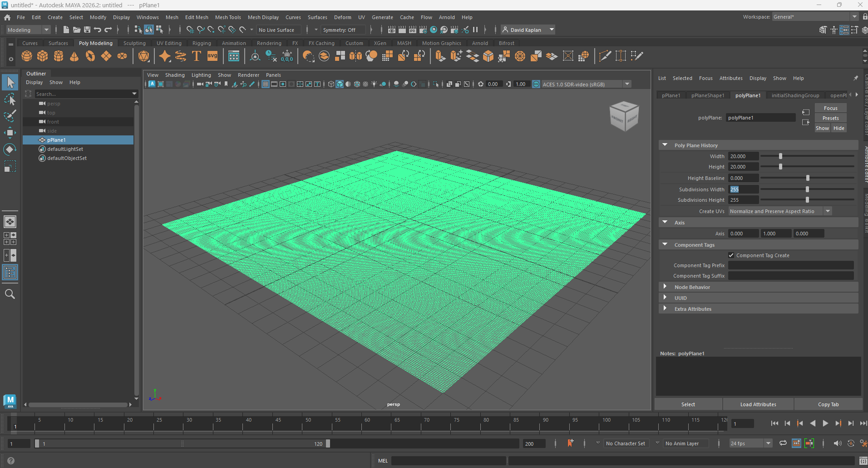Expand the Extra Attributes section

[665, 309]
